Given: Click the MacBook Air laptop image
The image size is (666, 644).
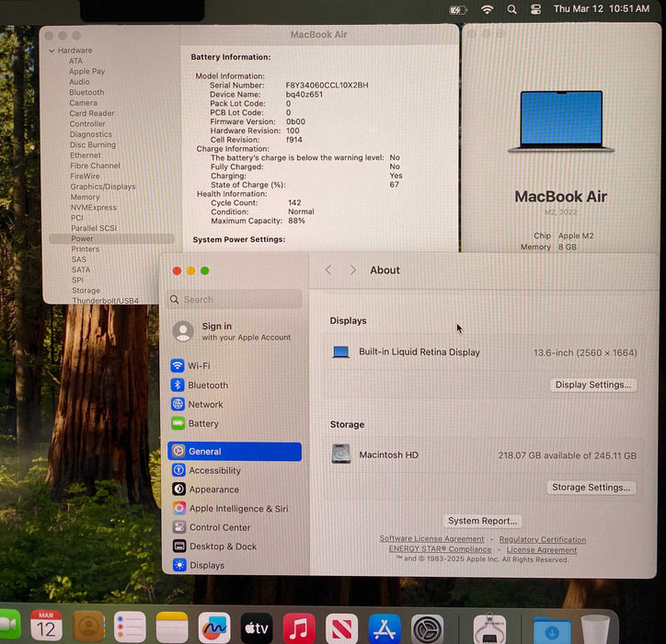Looking at the screenshot, I should [x=561, y=121].
